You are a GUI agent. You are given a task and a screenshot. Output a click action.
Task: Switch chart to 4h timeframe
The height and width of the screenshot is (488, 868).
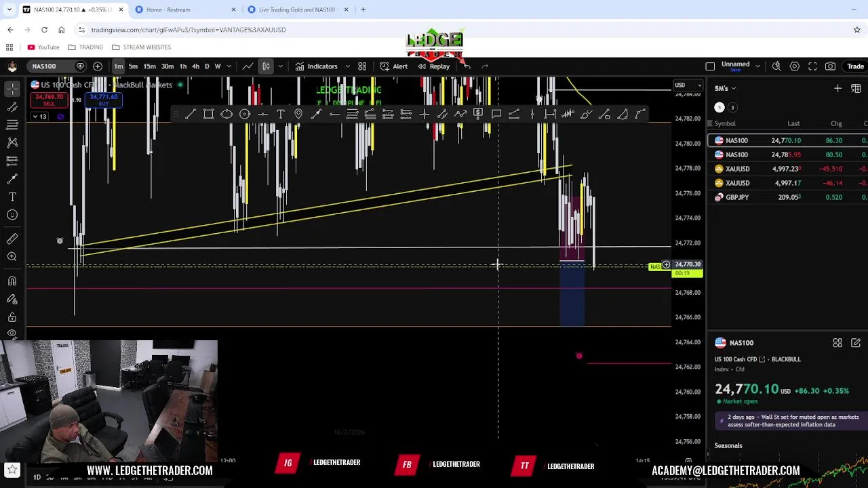[195, 66]
